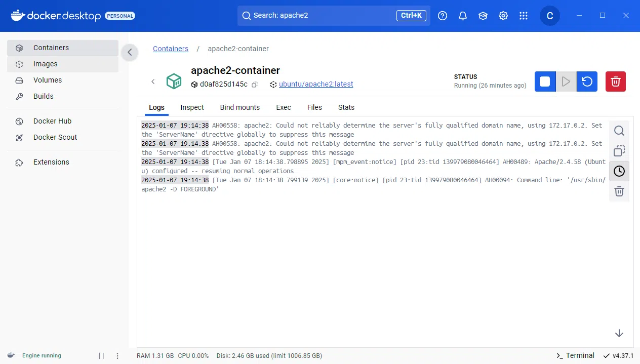Switch to the Stats tab
This screenshot has width=640, height=364.
346,107
